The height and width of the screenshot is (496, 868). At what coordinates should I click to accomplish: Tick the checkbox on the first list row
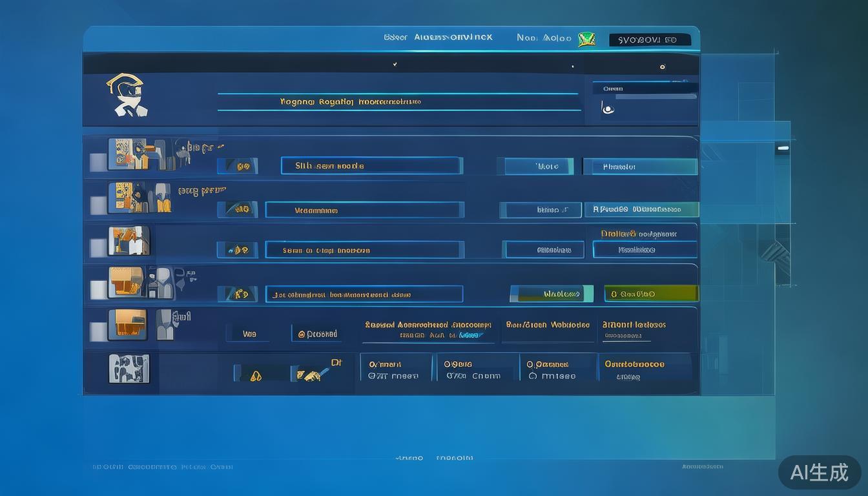click(x=98, y=162)
